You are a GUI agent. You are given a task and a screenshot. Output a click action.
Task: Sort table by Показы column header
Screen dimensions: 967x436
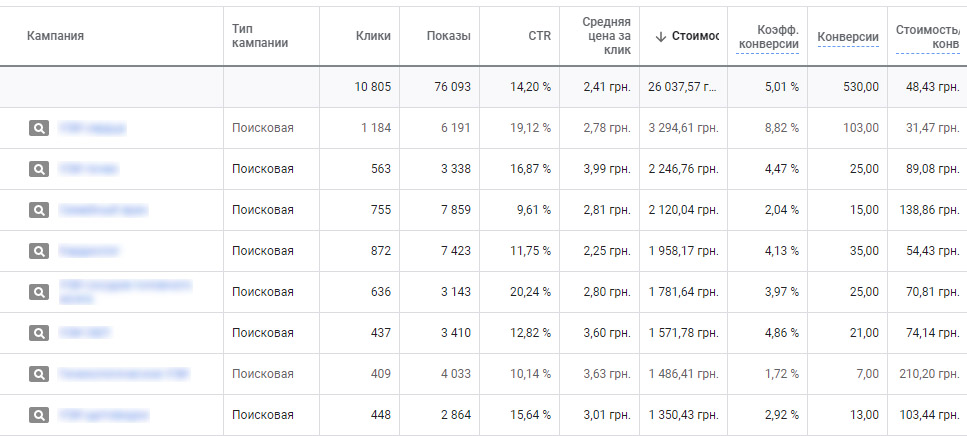point(448,36)
